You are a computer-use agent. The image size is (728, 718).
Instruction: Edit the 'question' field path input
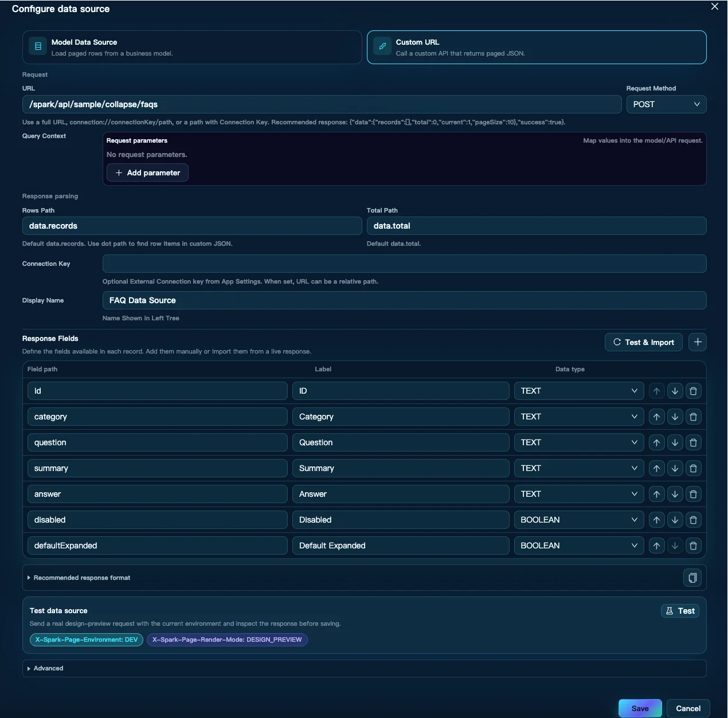157,442
